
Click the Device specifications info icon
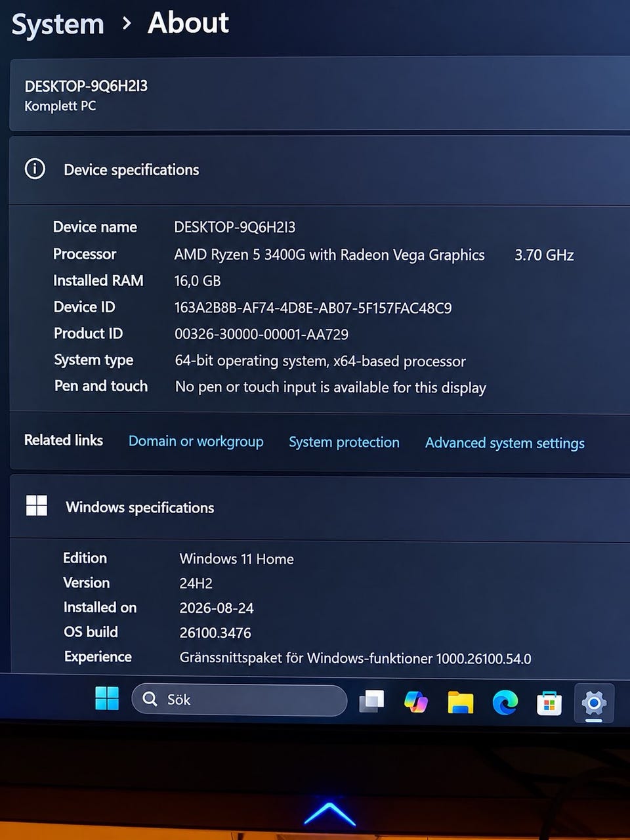pos(35,169)
